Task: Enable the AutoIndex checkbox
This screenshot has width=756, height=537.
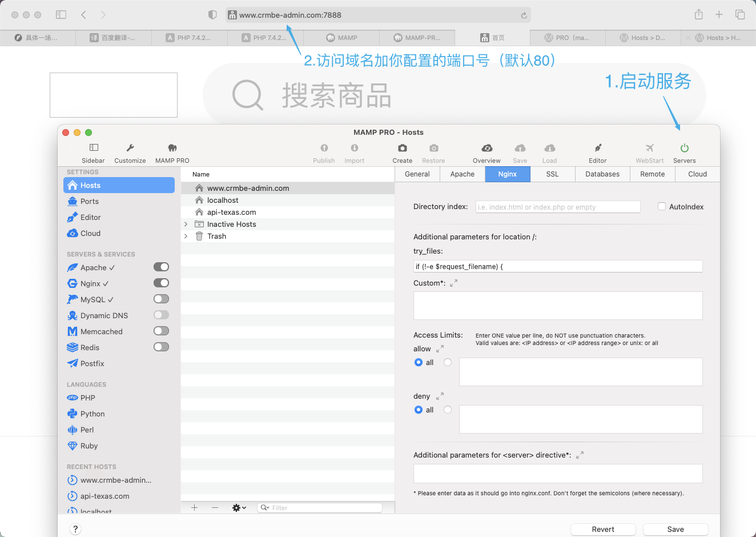Action: click(x=662, y=206)
